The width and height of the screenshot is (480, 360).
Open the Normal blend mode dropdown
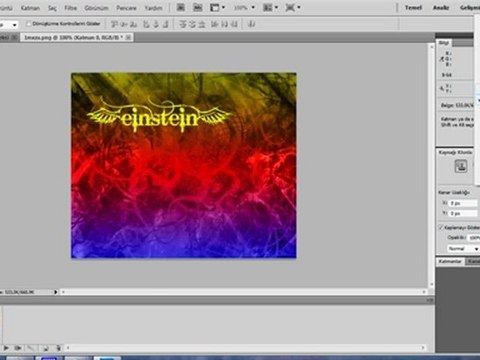[x=463, y=249]
